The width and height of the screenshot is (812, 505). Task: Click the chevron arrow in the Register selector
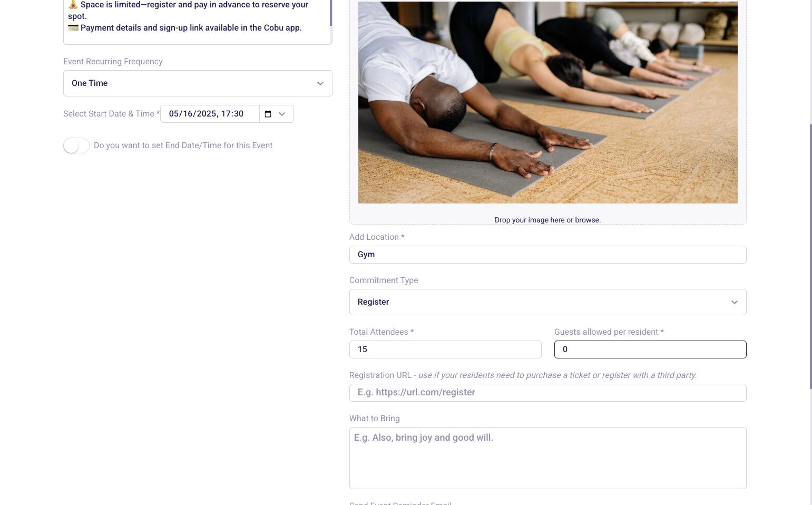click(x=734, y=302)
